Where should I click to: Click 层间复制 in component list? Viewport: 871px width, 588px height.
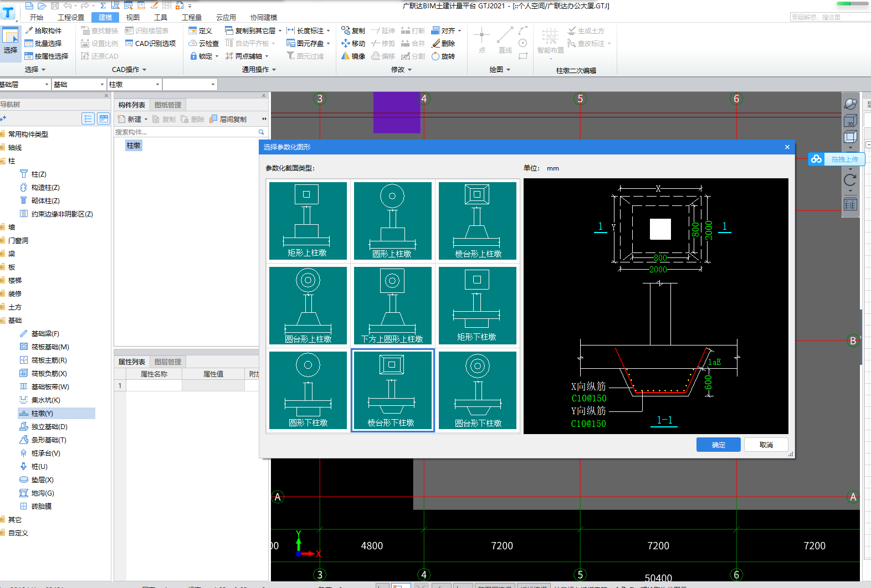[x=228, y=119]
